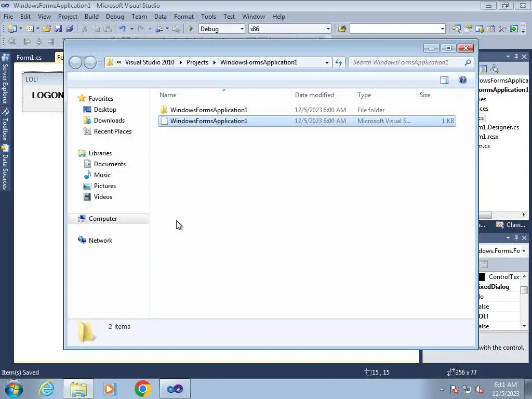Open Google Chrome from the taskbar
Viewport: 532px width, 399px height.
[142, 389]
